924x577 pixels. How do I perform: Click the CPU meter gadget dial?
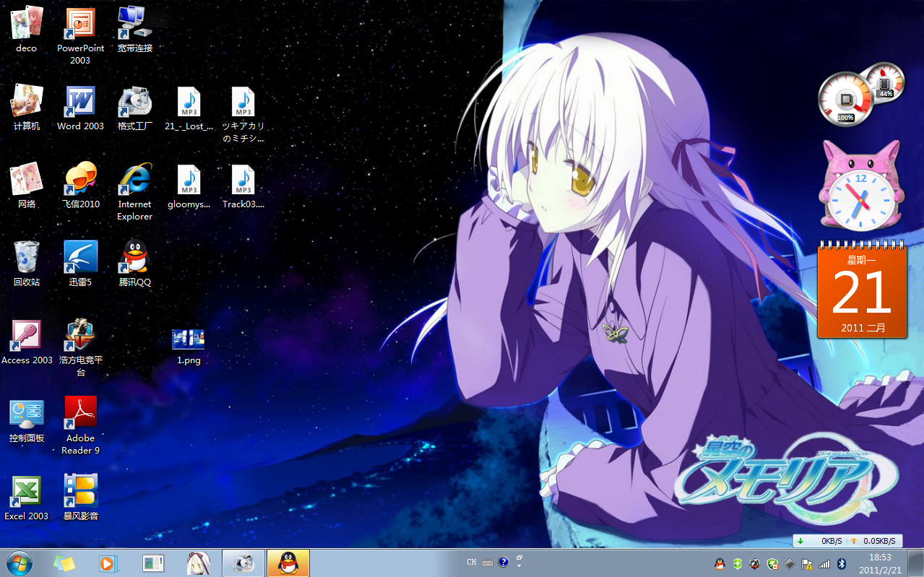point(845,99)
